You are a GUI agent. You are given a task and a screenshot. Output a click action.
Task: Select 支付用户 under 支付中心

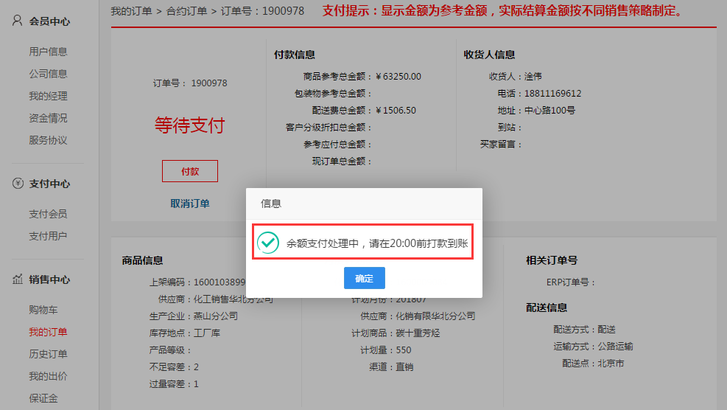(x=48, y=236)
